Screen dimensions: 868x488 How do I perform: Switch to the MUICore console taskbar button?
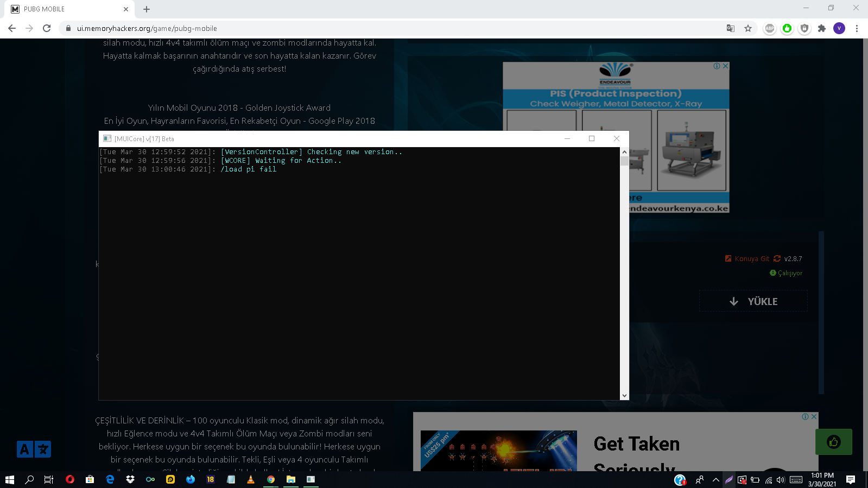click(311, 479)
